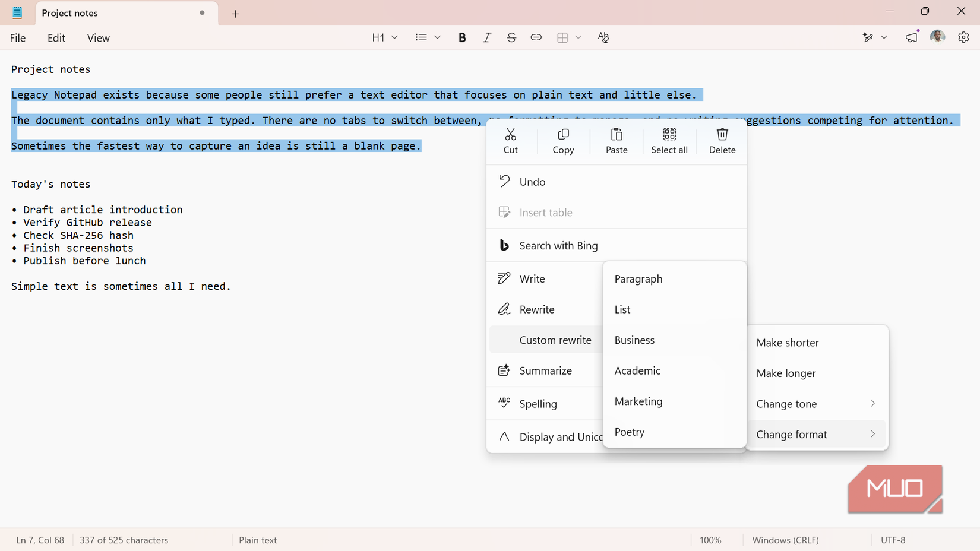Select Paragraph format option

674,279
